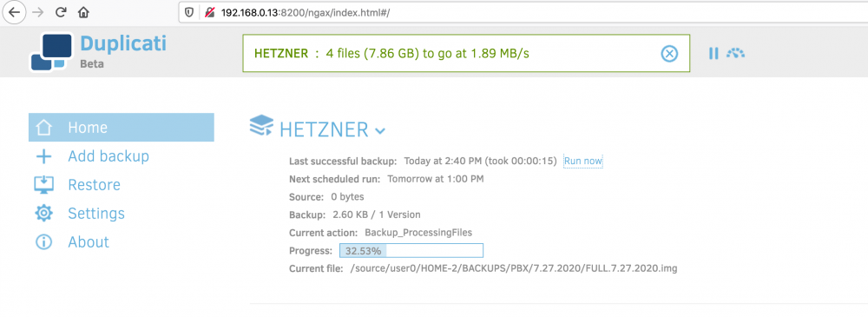Open the Add backup menu item

108,156
